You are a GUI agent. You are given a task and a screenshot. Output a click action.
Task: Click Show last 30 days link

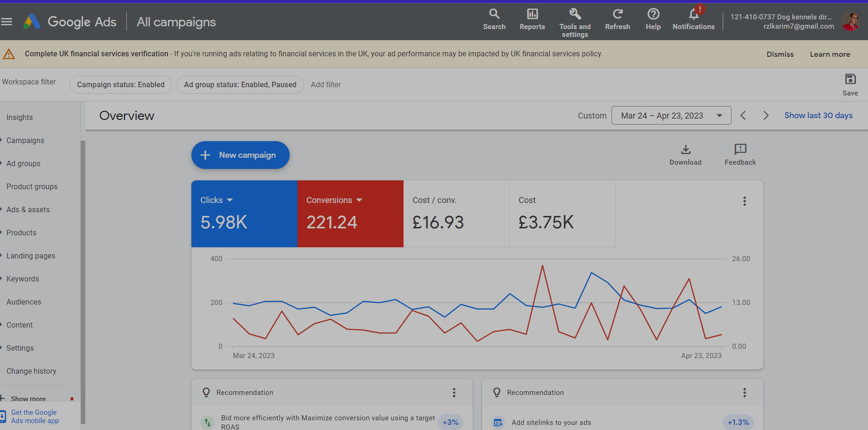[818, 115]
